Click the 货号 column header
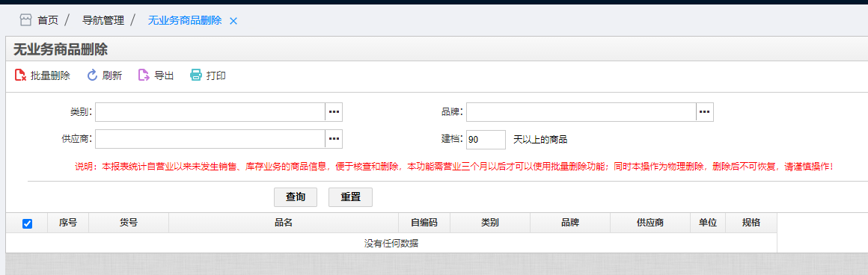The height and width of the screenshot is (275, 868). pos(129,223)
